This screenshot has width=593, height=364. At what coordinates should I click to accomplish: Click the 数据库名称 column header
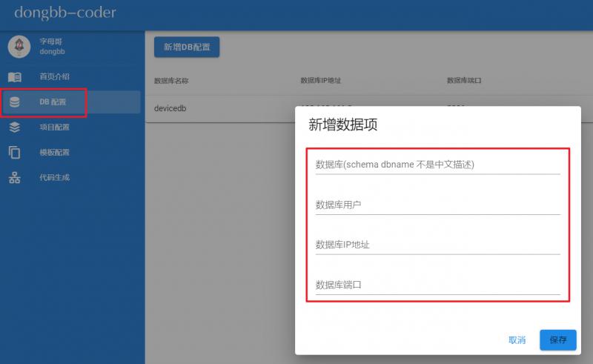click(x=171, y=81)
